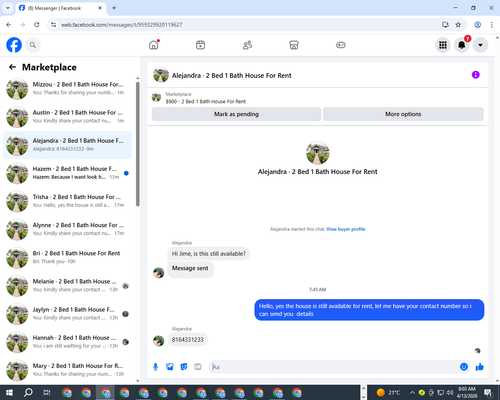The image size is (500, 400).
Task: Click the blue 'Hello, yes the house' message
Action: 369,310
